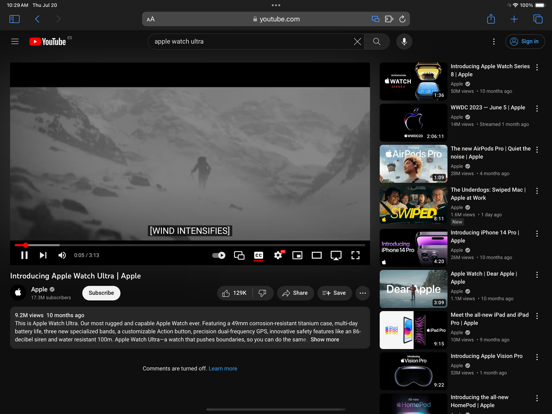The height and width of the screenshot is (414, 552).
Task: Open the multitasking three dots at top
Action: click(x=276, y=5)
